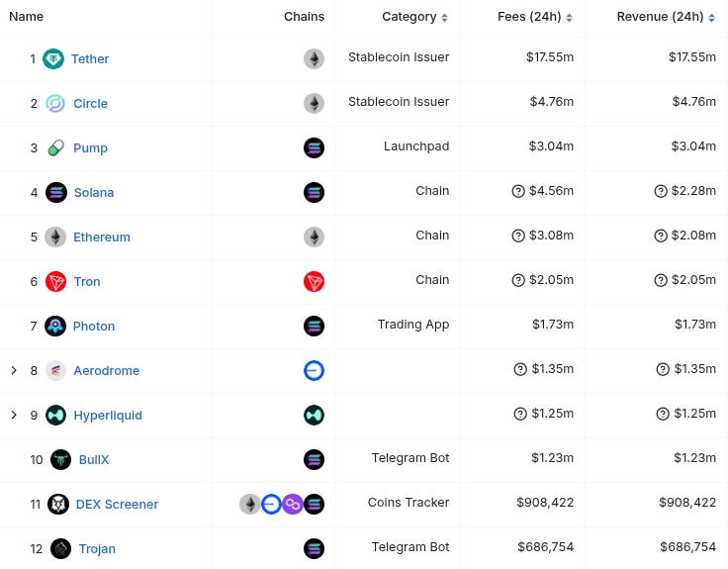Click Tether's Stablecoin Issuer category cell

(x=399, y=57)
